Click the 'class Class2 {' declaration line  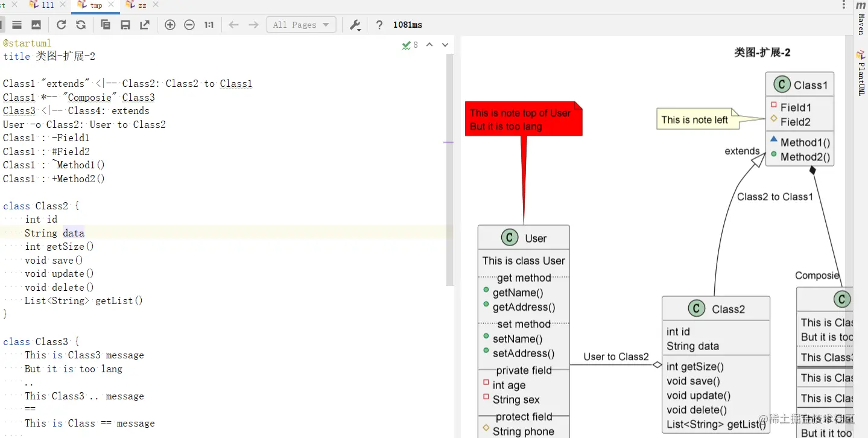[41, 206]
